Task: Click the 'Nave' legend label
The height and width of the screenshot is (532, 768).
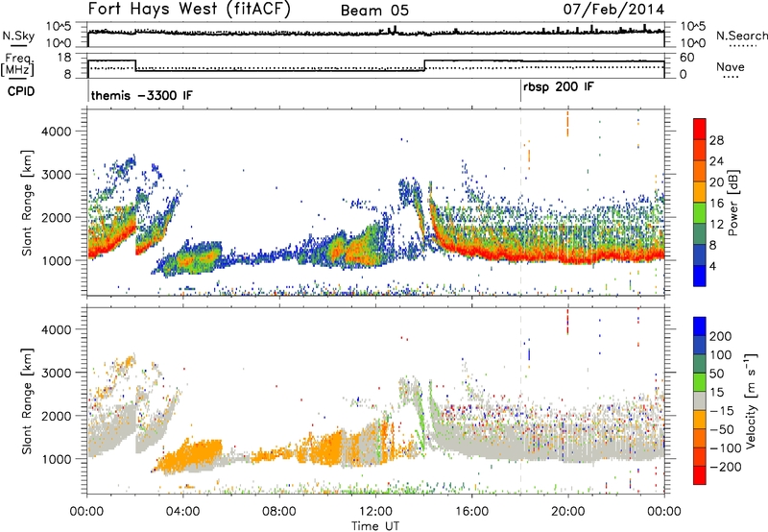Action: (x=731, y=66)
